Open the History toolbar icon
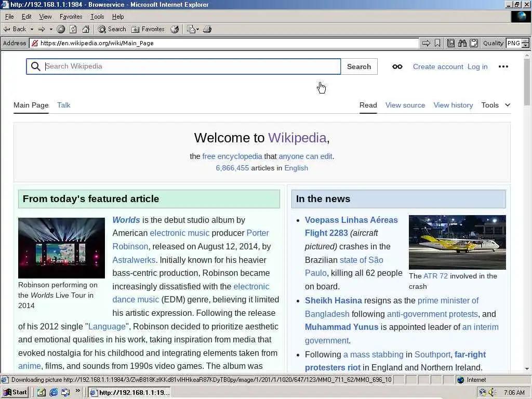 pos(175,29)
